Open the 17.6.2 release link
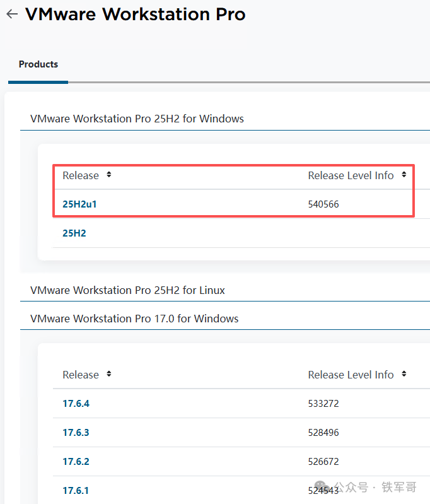The width and height of the screenshot is (430, 504). click(x=76, y=461)
